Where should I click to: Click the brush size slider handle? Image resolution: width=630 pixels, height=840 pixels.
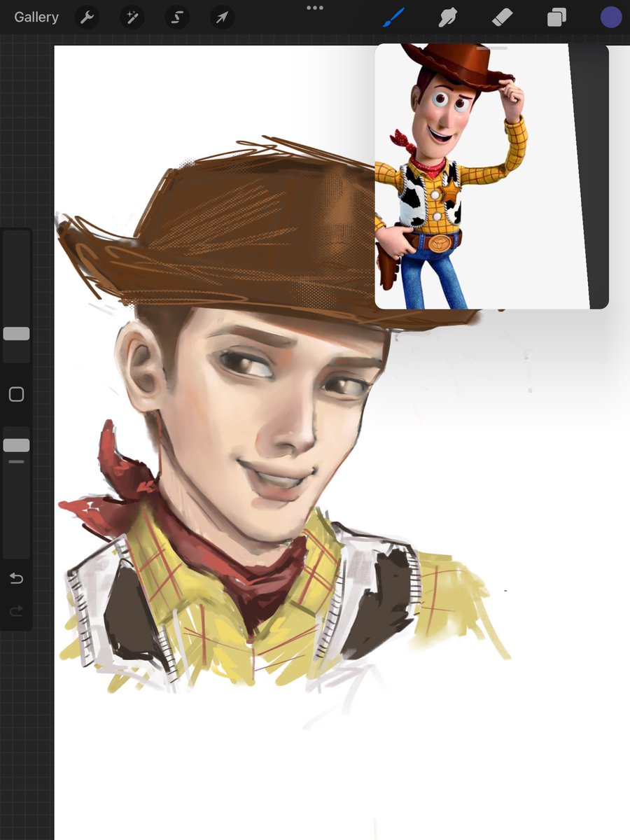[x=16, y=334]
